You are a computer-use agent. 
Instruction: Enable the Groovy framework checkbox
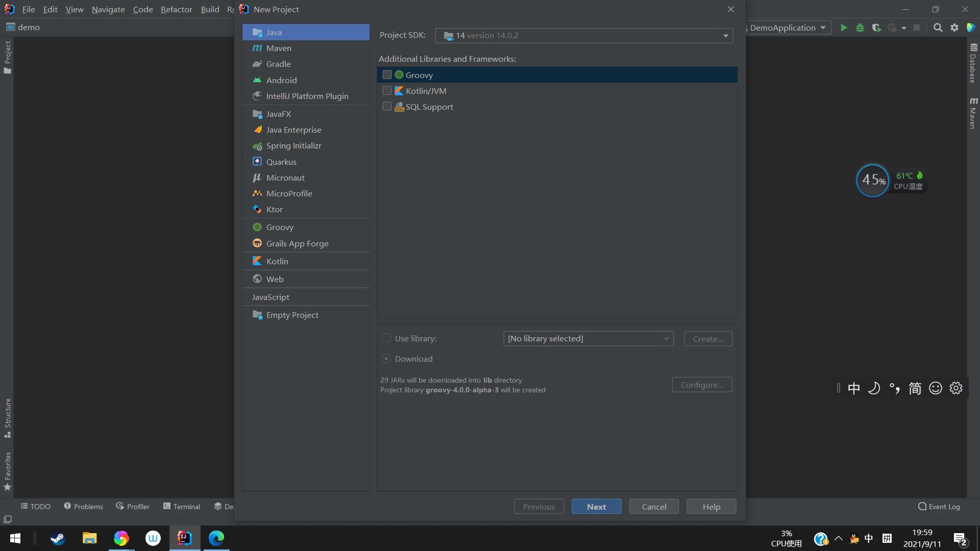387,75
